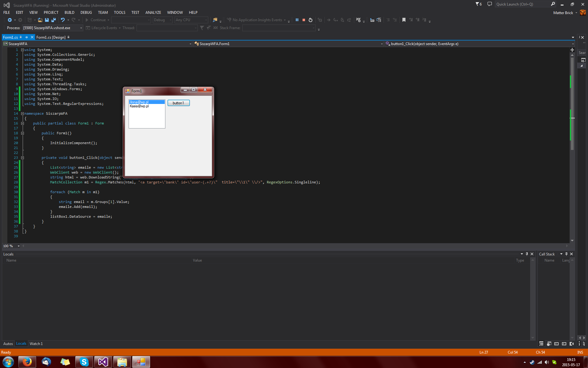This screenshot has height=368, width=588.
Task: Pin the Call Stack panel
Action: pyautogui.click(x=566, y=254)
